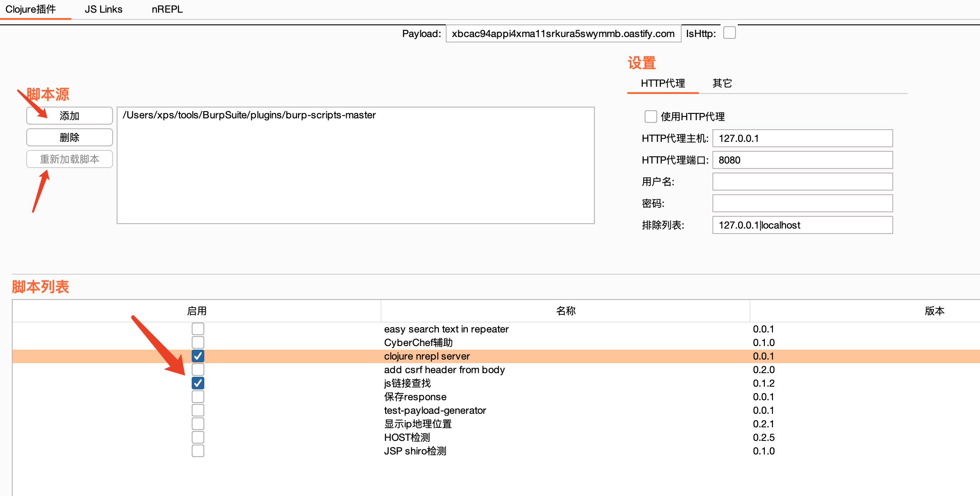The image size is (980, 496).
Task: Select the HTTP代理 settings tab
Action: click(x=663, y=84)
